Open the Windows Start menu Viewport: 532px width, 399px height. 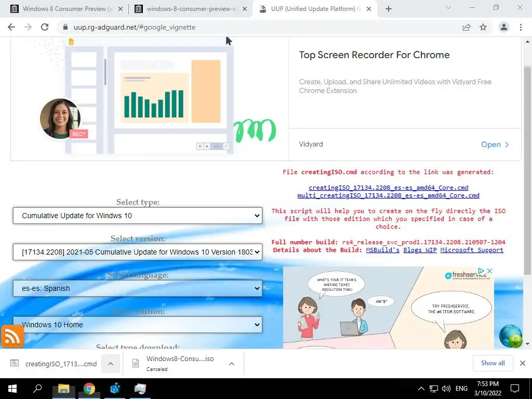pos(12,389)
